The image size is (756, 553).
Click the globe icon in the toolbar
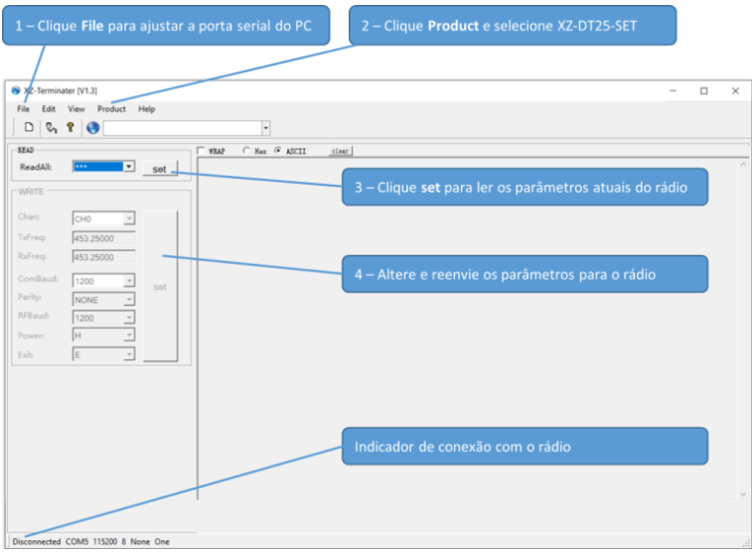[x=92, y=127]
